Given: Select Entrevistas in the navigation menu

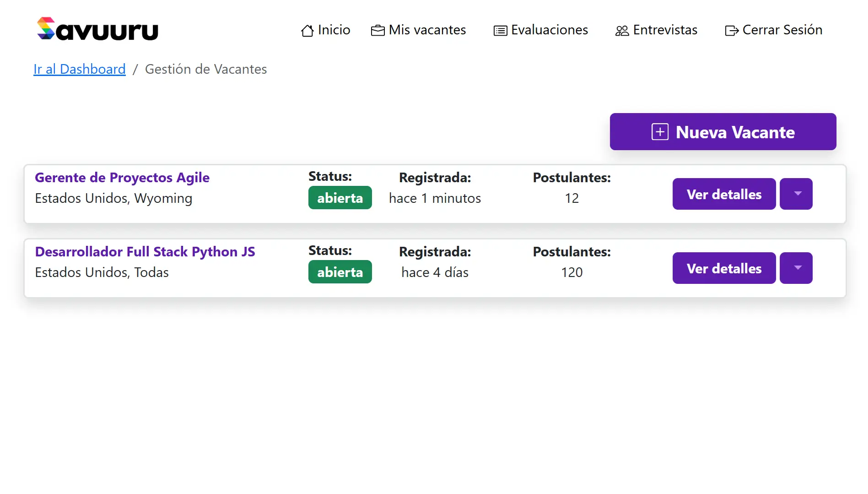Looking at the screenshot, I should (x=664, y=30).
